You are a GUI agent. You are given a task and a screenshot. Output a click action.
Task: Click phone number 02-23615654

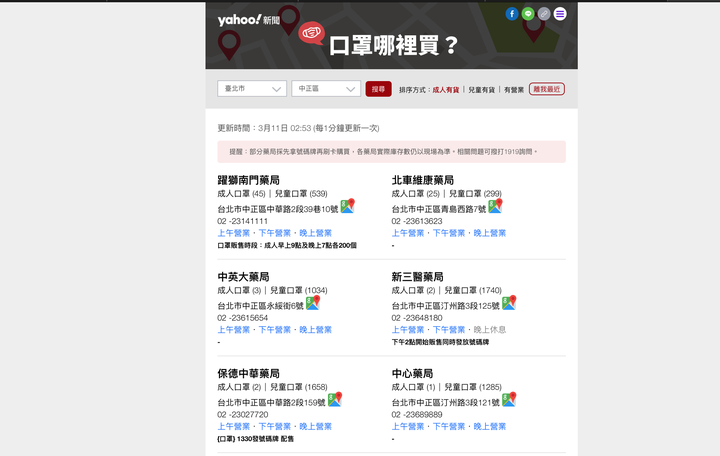pos(242,318)
